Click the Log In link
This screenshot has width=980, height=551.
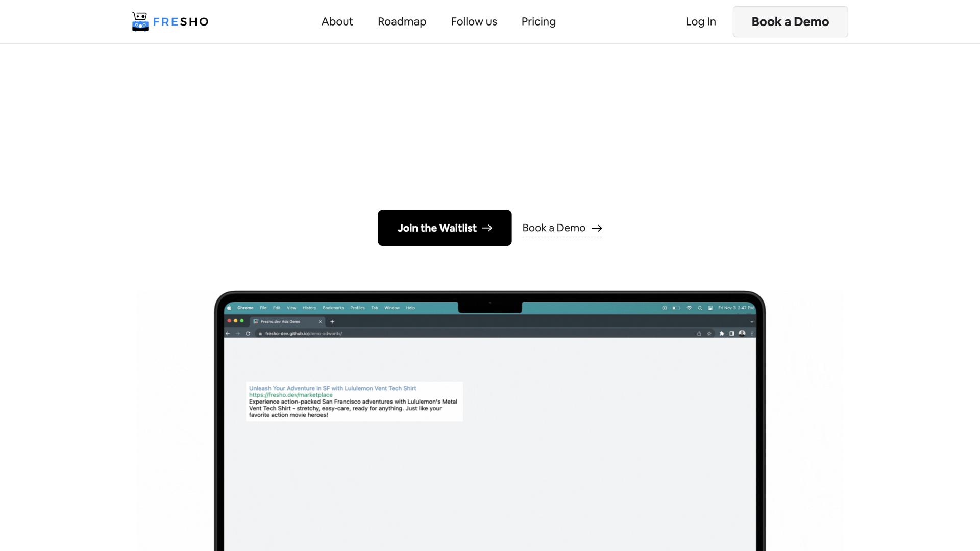pyautogui.click(x=700, y=21)
